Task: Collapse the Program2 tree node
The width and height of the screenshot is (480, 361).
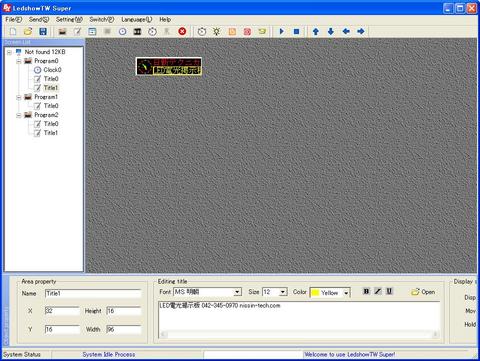Action: click(19, 115)
